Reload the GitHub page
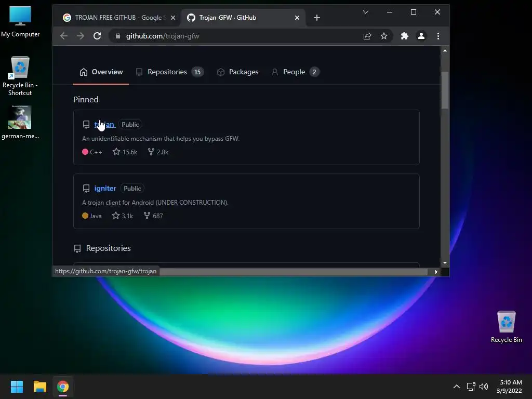The height and width of the screenshot is (399, 532). coord(97,36)
